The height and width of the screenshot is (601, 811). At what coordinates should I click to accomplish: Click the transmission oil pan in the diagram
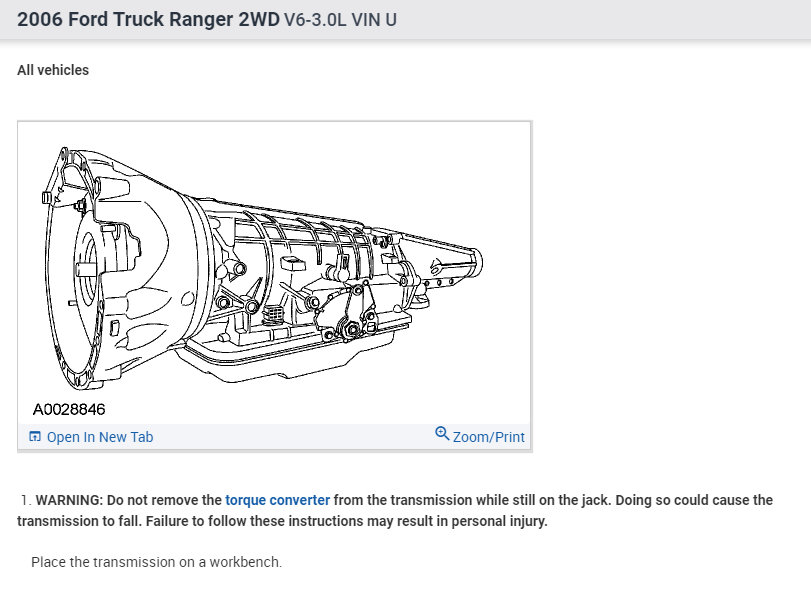tap(290, 357)
